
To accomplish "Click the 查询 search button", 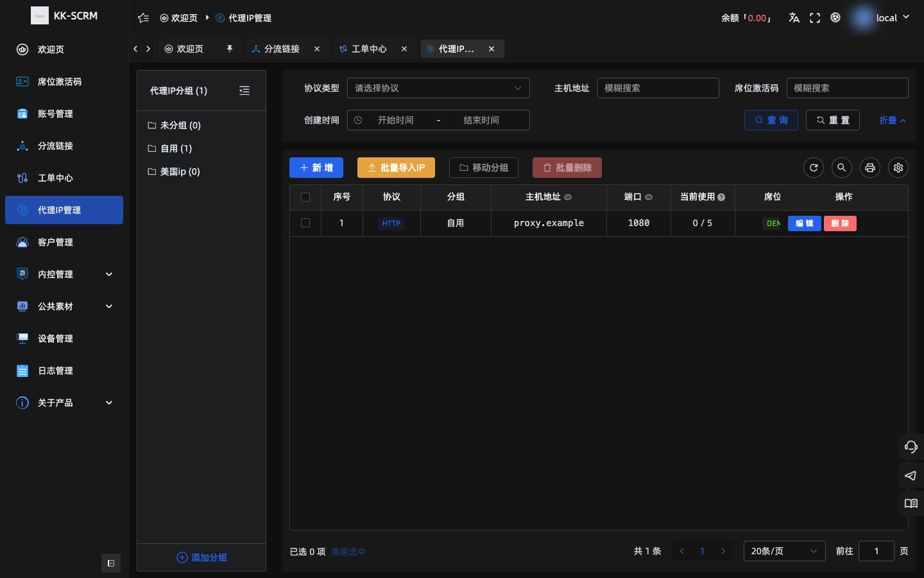I will pyautogui.click(x=771, y=120).
